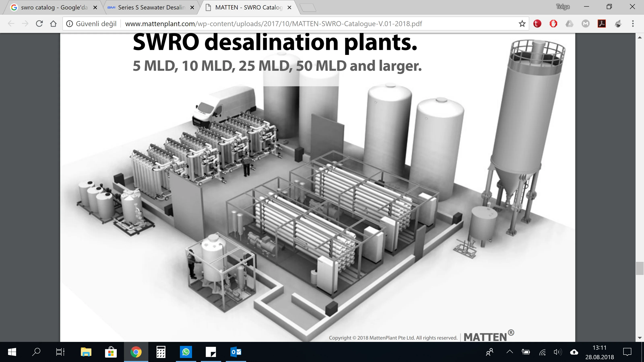The image size is (644, 362).
Task: Open the Tumblr extension icon
Action: [x=537, y=24]
